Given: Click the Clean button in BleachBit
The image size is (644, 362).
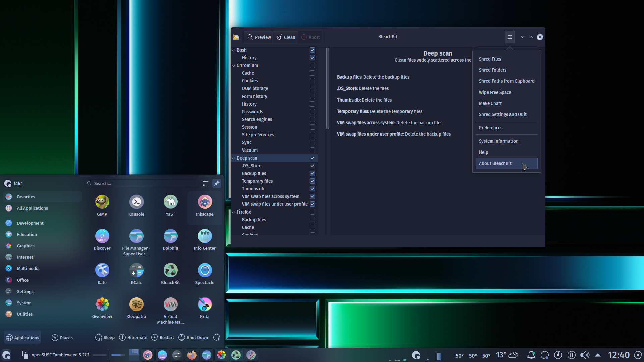Looking at the screenshot, I should point(286,37).
